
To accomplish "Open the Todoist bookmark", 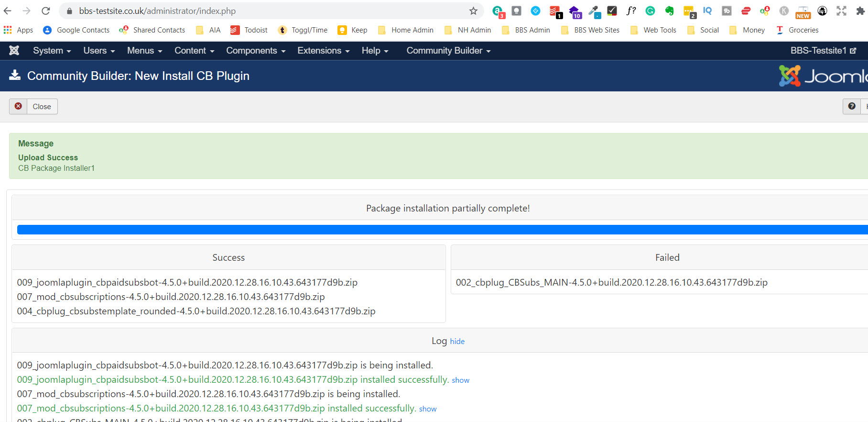I will [249, 30].
